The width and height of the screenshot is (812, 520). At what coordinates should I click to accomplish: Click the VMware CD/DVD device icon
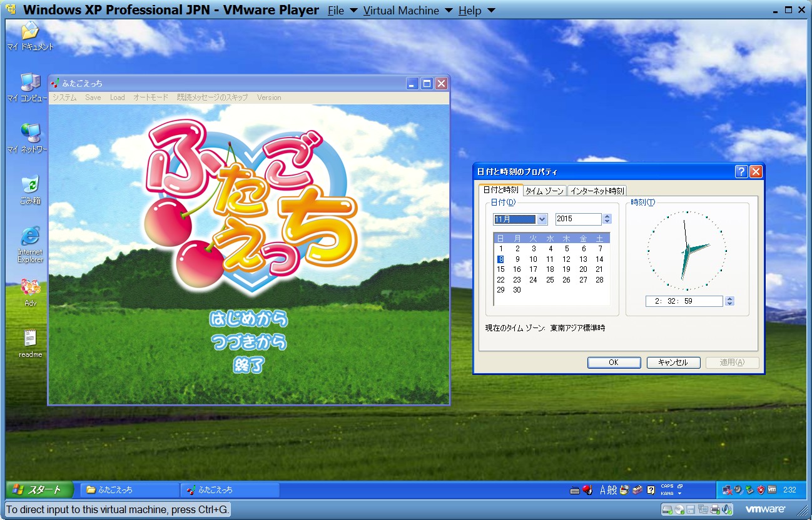tap(679, 509)
